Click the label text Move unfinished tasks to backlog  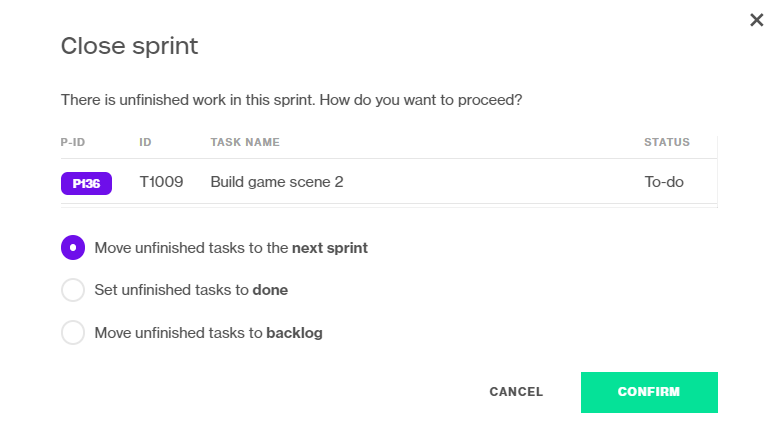tap(208, 333)
